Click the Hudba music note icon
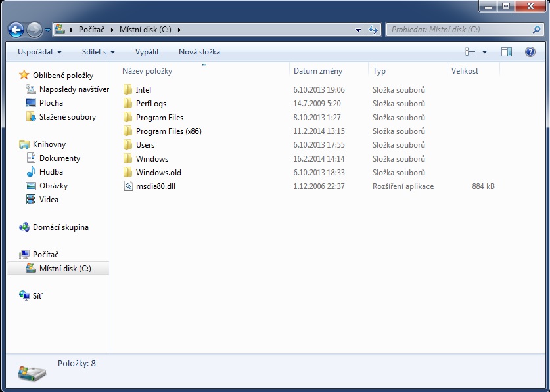 [31, 171]
